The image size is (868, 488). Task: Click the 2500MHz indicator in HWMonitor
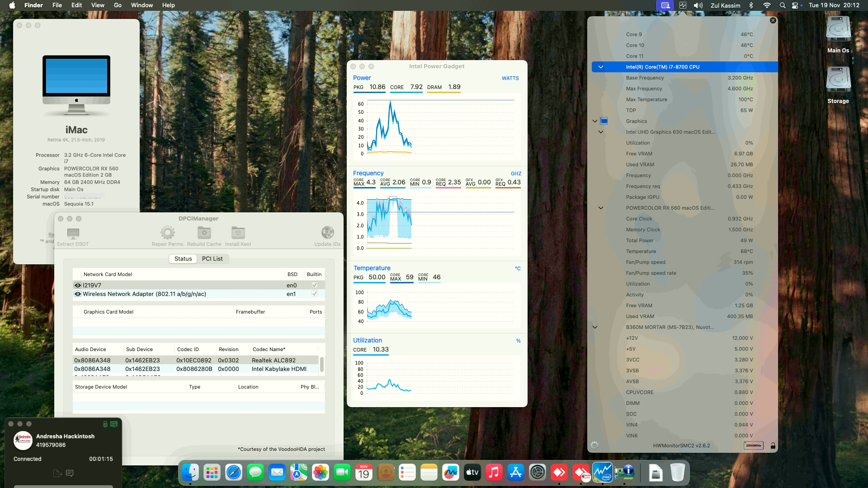[753, 446]
